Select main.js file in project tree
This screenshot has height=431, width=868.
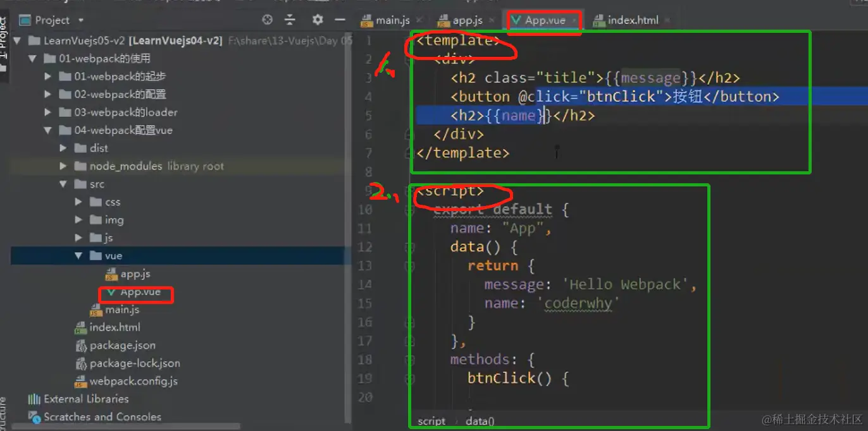click(122, 310)
